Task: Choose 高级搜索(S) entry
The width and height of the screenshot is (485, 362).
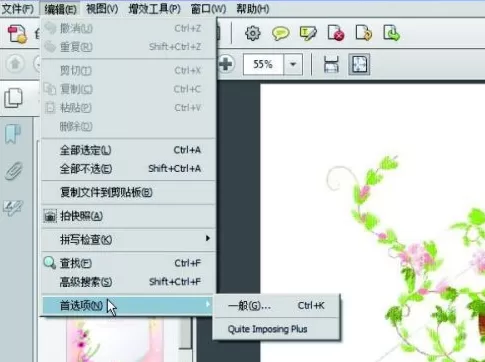Action: [129, 282]
